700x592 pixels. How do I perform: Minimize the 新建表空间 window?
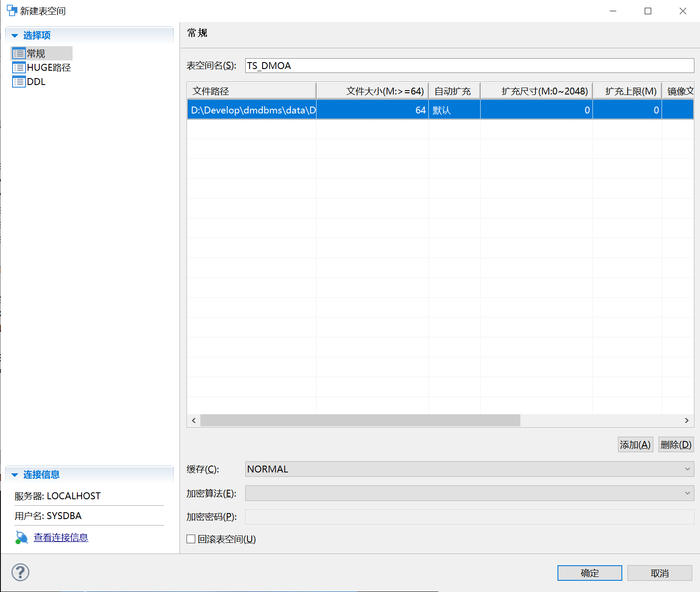613,11
